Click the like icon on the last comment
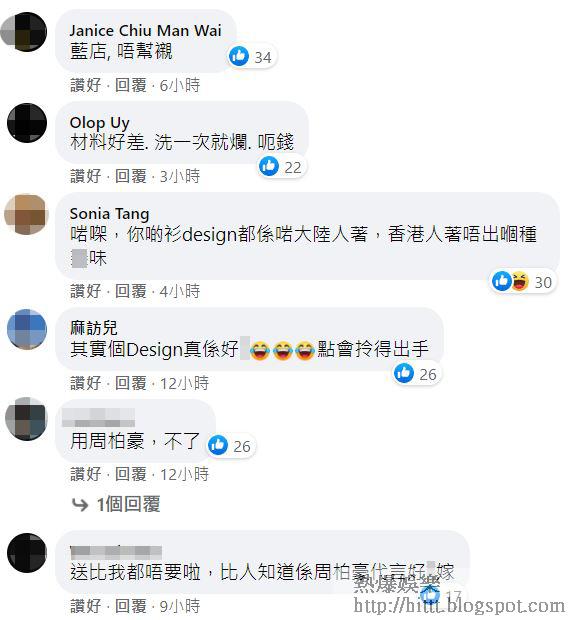The image size is (580, 620). [x=430, y=595]
